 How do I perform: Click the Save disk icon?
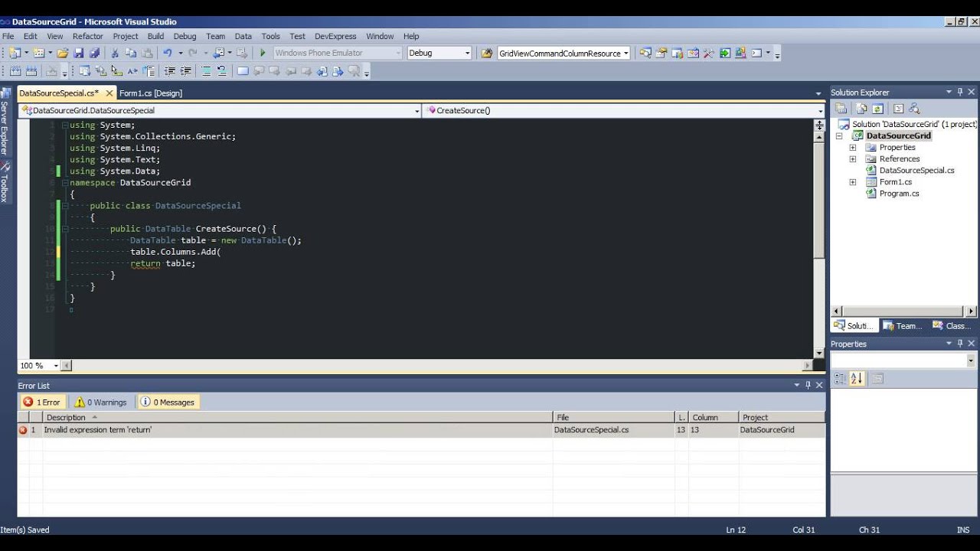click(79, 53)
